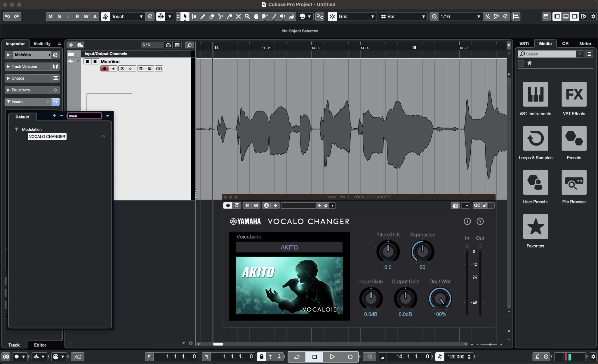Open the VSTi tab in the right panel
This screenshot has width=598, height=364.
pos(524,43)
